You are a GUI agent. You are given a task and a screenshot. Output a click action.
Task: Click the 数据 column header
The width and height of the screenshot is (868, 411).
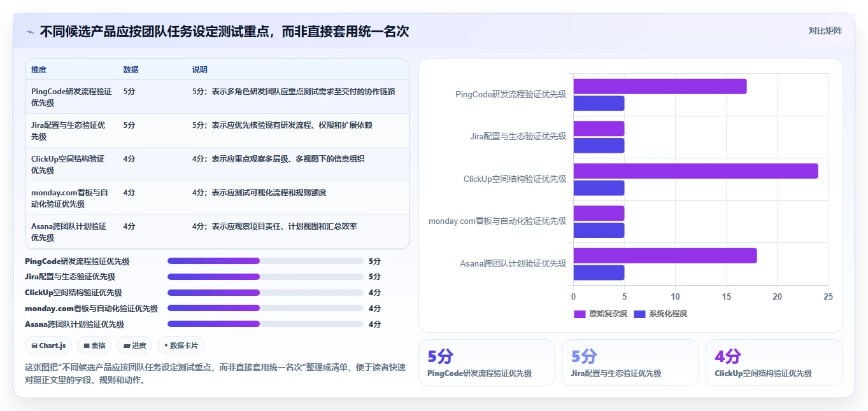[x=131, y=70]
